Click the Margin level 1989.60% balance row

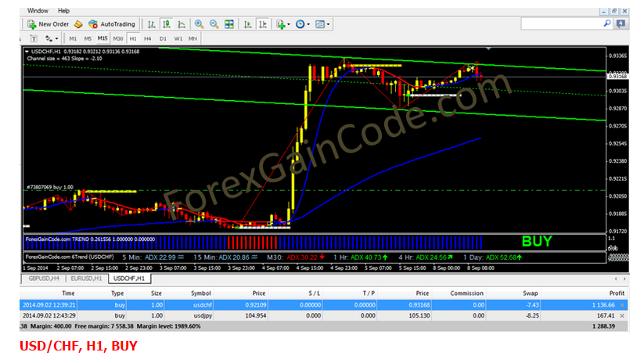(x=324, y=326)
